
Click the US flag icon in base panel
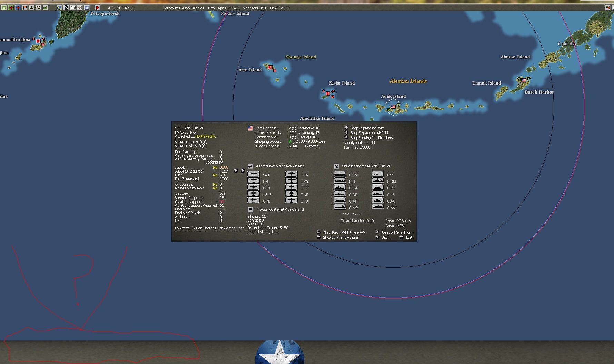coord(250,128)
